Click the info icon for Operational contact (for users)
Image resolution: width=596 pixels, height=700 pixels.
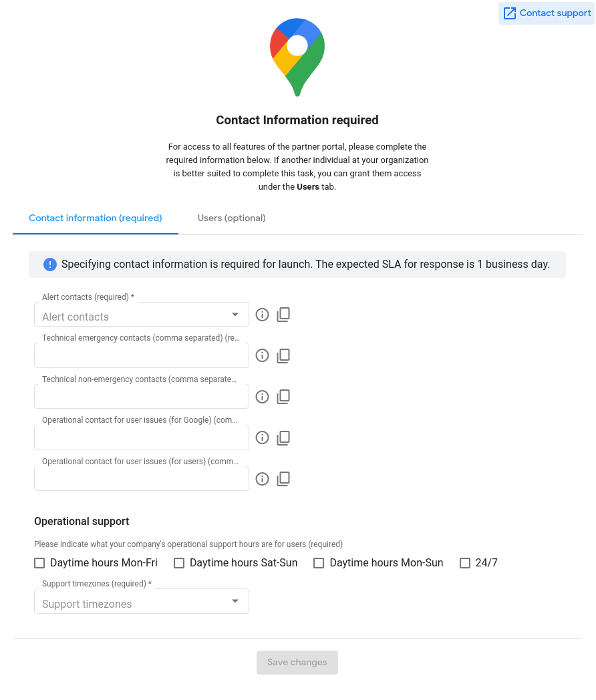click(x=262, y=478)
